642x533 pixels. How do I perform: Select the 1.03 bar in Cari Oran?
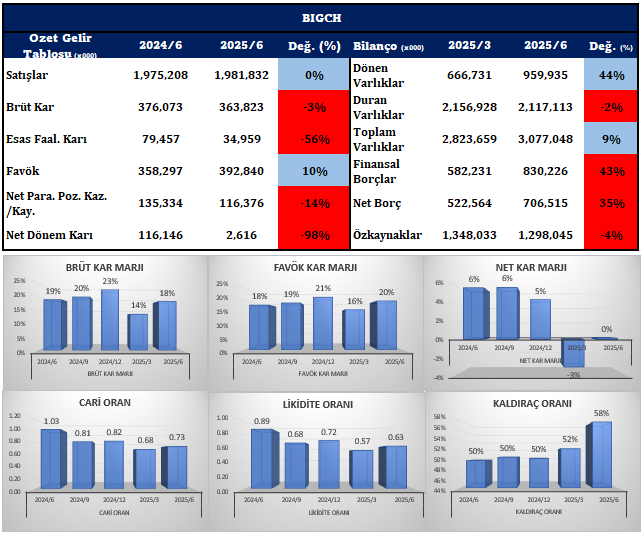tap(53, 459)
